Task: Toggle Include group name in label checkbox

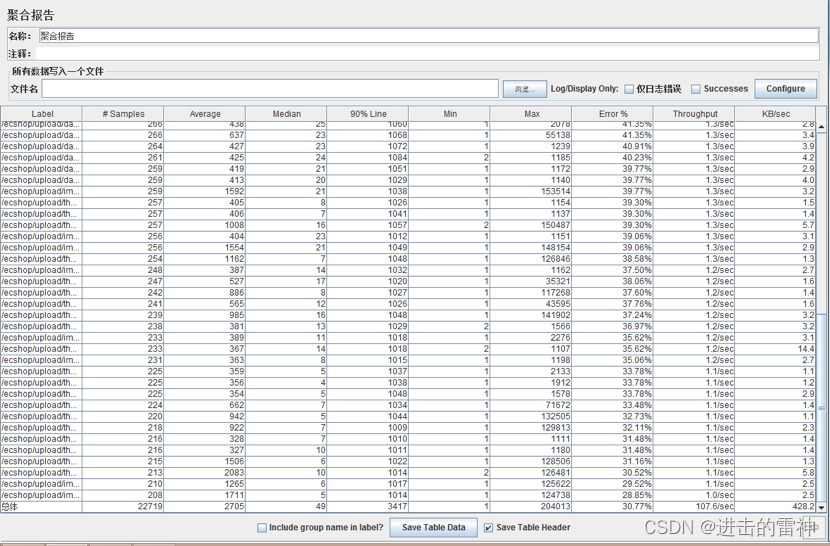Action: [x=261, y=527]
